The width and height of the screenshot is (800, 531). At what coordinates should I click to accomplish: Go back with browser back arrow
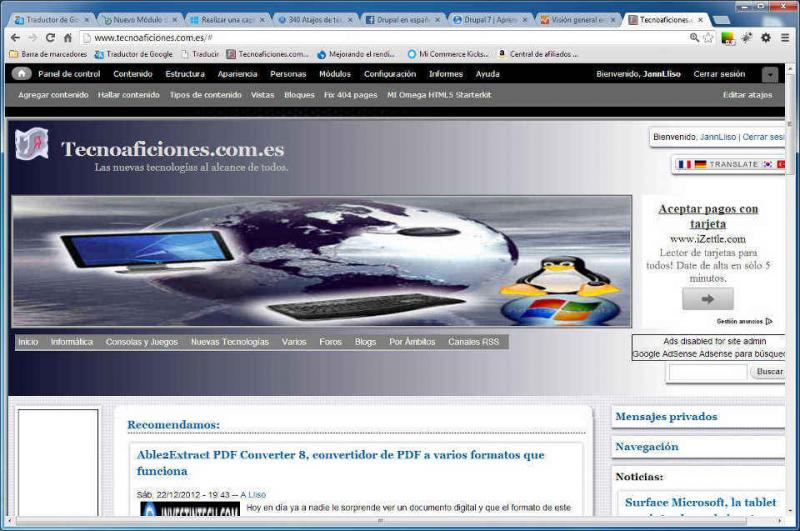pos(15,38)
